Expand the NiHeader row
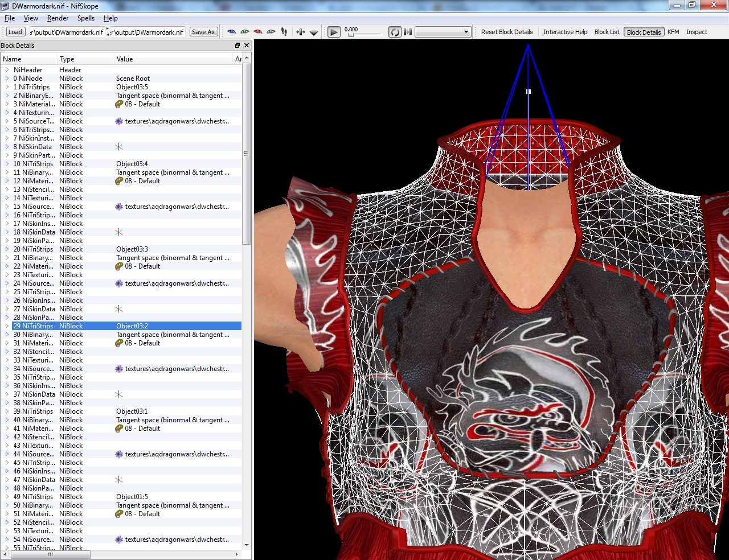 pos(7,70)
